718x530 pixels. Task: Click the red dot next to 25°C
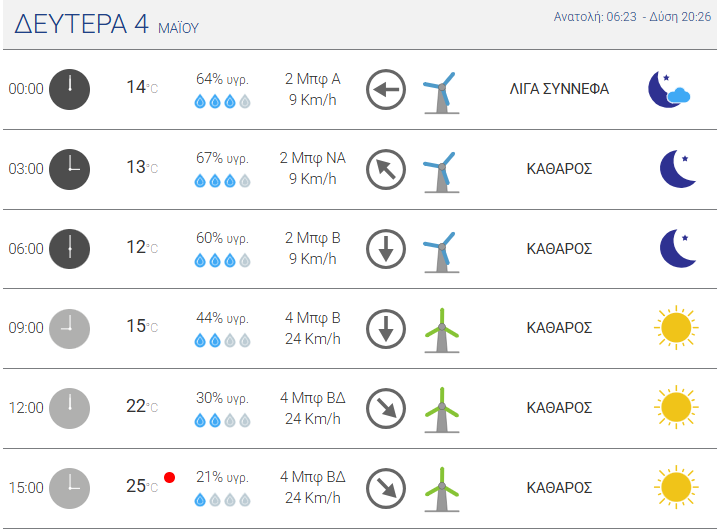tap(169, 477)
